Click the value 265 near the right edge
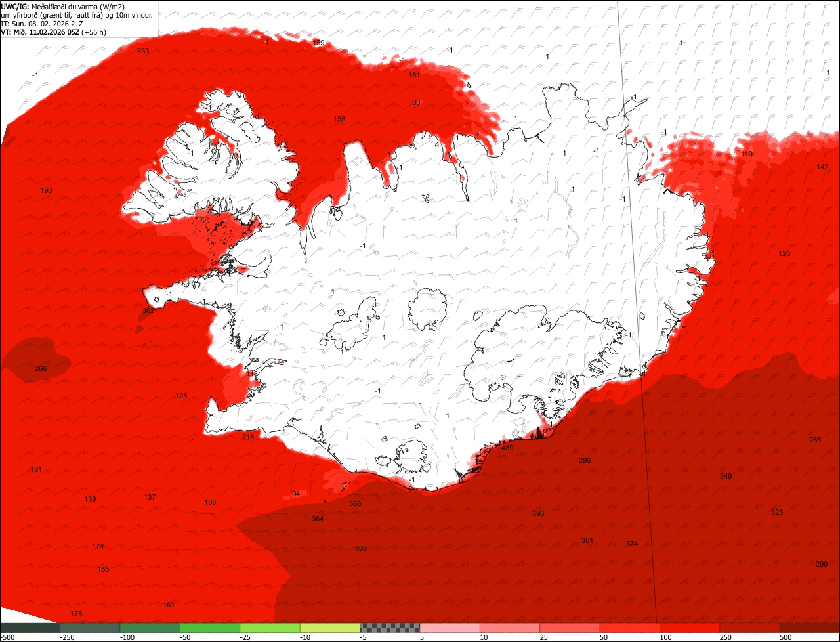The width and height of the screenshot is (840, 642). pos(815,440)
